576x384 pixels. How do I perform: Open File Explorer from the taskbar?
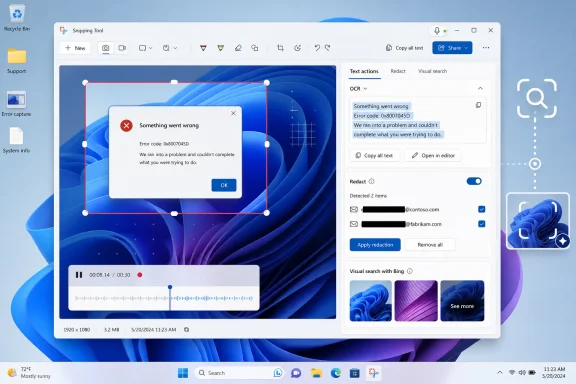coord(316,373)
